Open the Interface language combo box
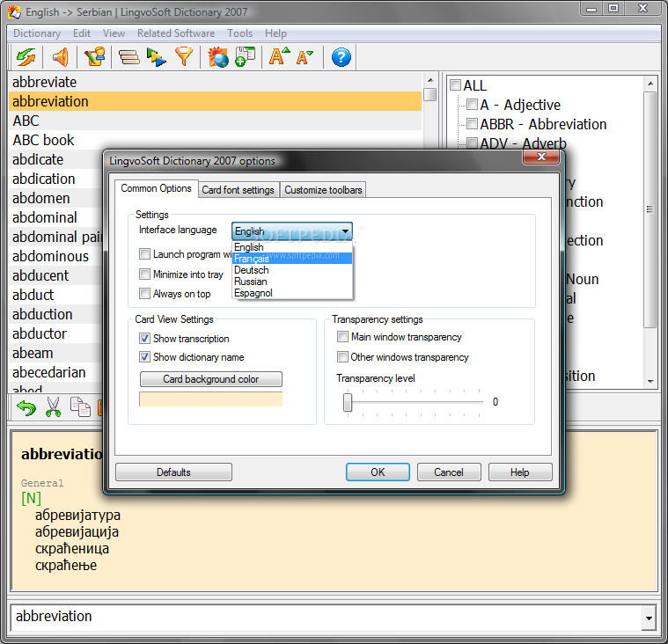This screenshot has height=644, width=668. 292,231
